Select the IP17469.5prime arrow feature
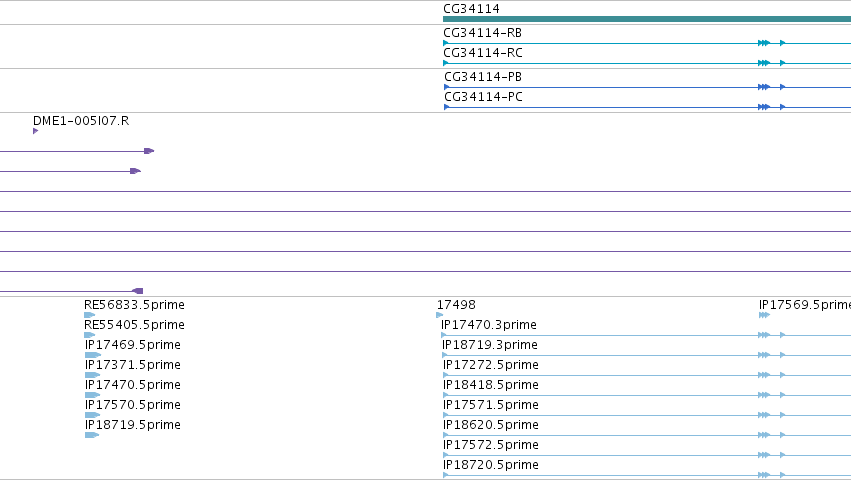The height and width of the screenshot is (480, 851). coord(93,355)
